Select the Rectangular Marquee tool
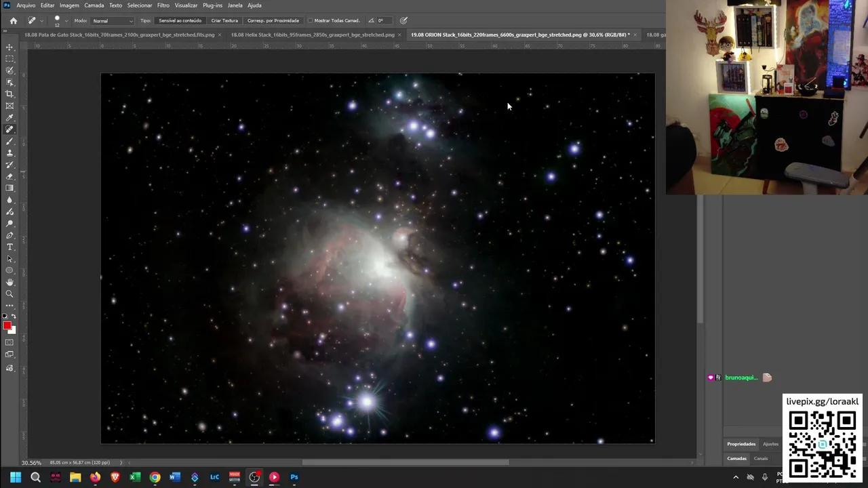Image resolution: width=868 pixels, height=488 pixels. 9,59
